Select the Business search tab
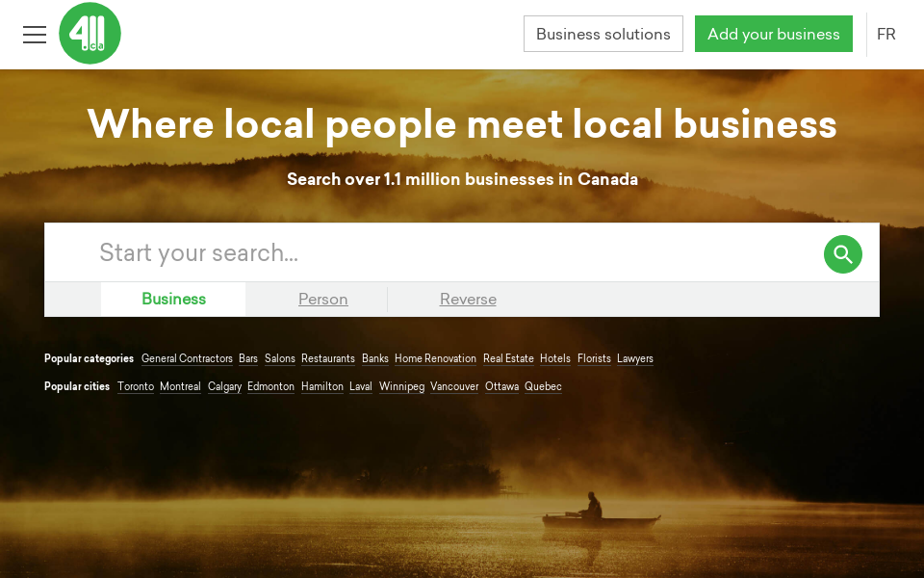The height and width of the screenshot is (578, 924). [x=173, y=299]
